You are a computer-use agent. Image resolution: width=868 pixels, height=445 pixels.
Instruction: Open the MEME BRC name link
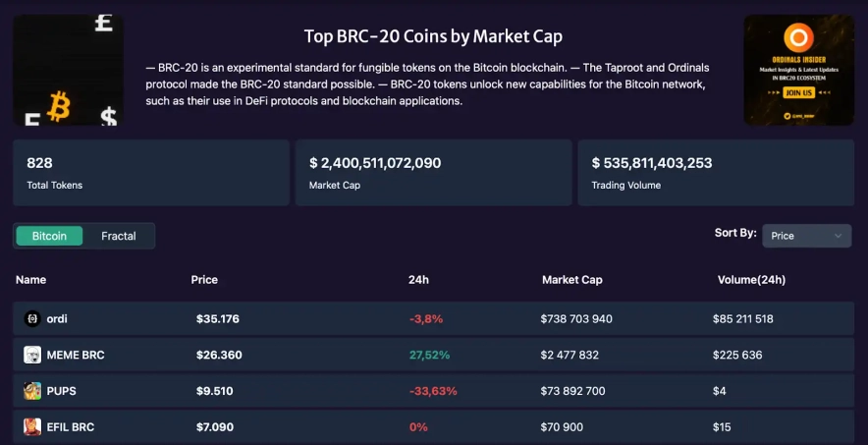(76, 355)
